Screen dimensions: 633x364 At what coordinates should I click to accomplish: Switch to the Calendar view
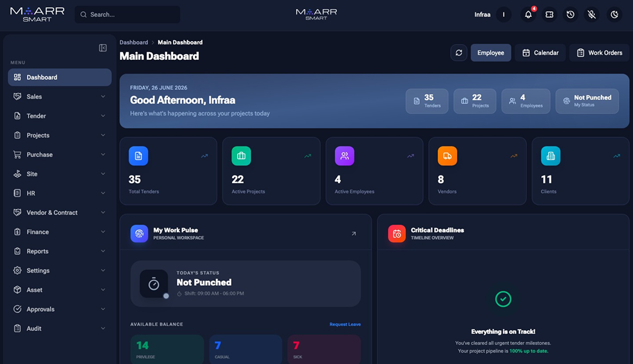coord(540,53)
